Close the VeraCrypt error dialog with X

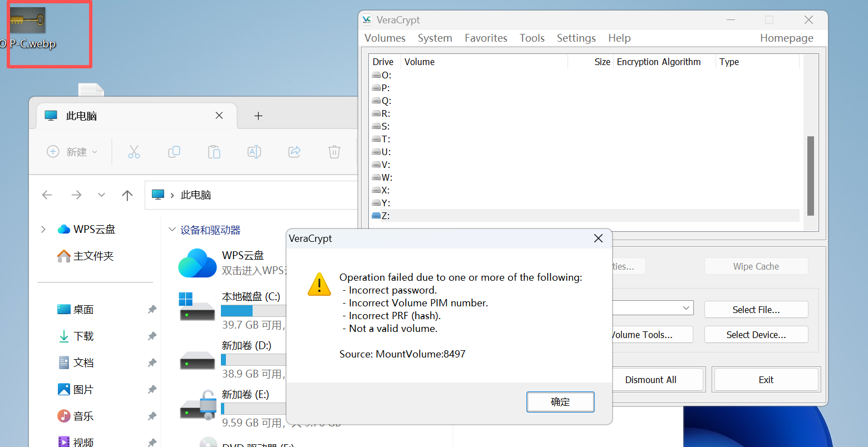point(598,239)
